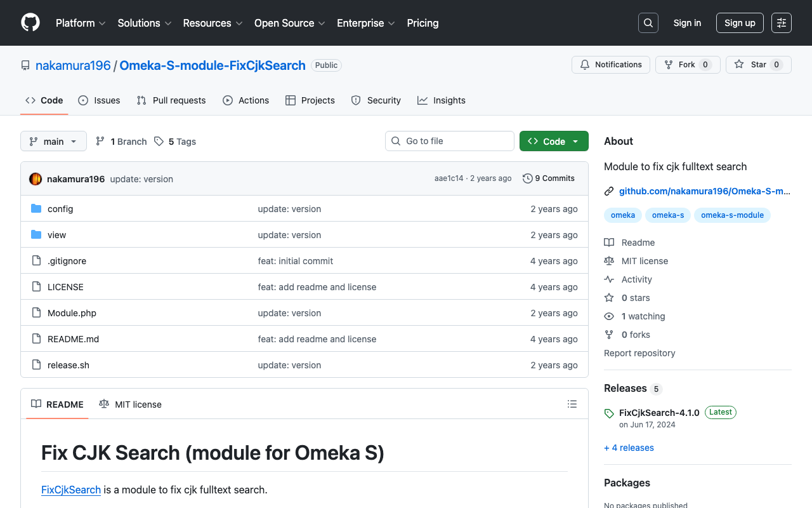Click the + 4 releases link

(x=629, y=448)
